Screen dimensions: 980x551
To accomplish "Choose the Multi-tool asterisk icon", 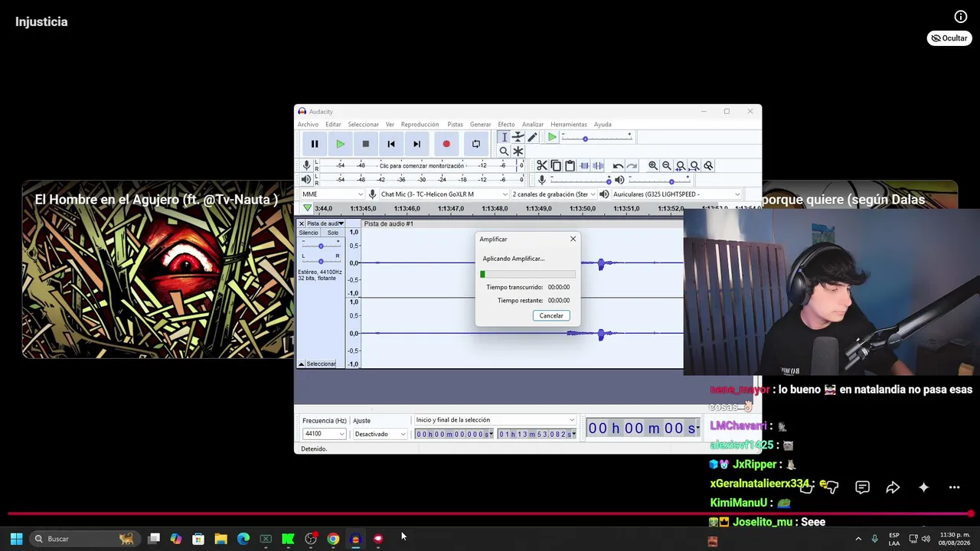I will 518,151.
